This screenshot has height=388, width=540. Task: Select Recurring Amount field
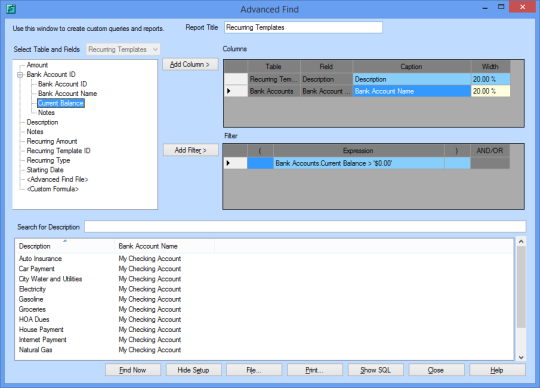(x=52, y=141)
